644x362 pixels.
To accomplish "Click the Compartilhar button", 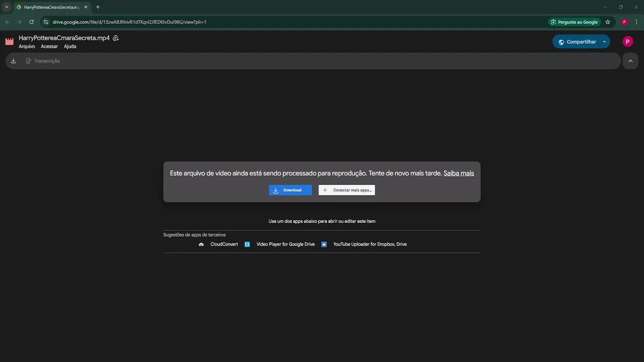I will 577,42.
